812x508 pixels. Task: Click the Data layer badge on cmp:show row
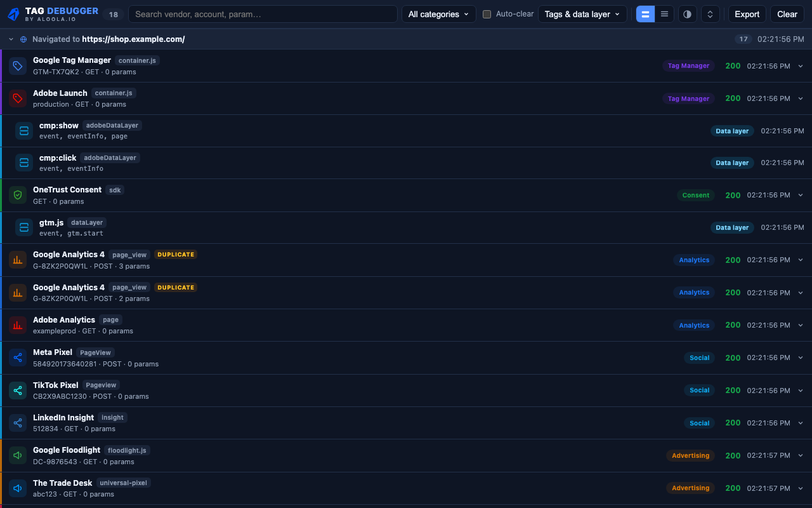[x=732, y=131]
